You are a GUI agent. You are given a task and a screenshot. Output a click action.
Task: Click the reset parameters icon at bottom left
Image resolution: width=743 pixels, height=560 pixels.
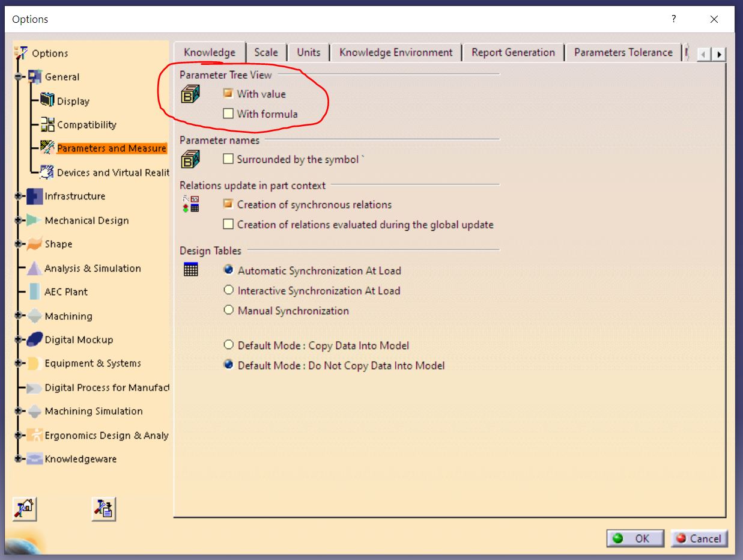coord(25,509)
